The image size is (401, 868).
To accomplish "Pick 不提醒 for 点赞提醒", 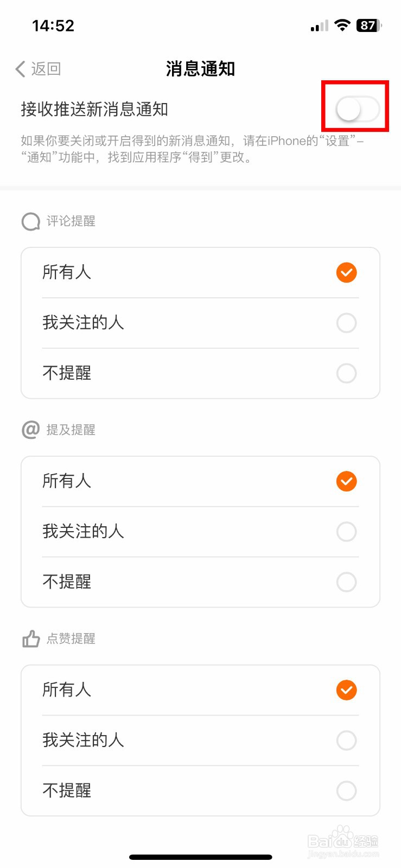I will coord(346,790).
